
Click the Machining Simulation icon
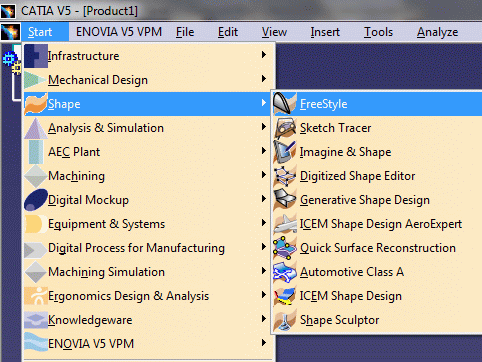[x=36, y=272]
